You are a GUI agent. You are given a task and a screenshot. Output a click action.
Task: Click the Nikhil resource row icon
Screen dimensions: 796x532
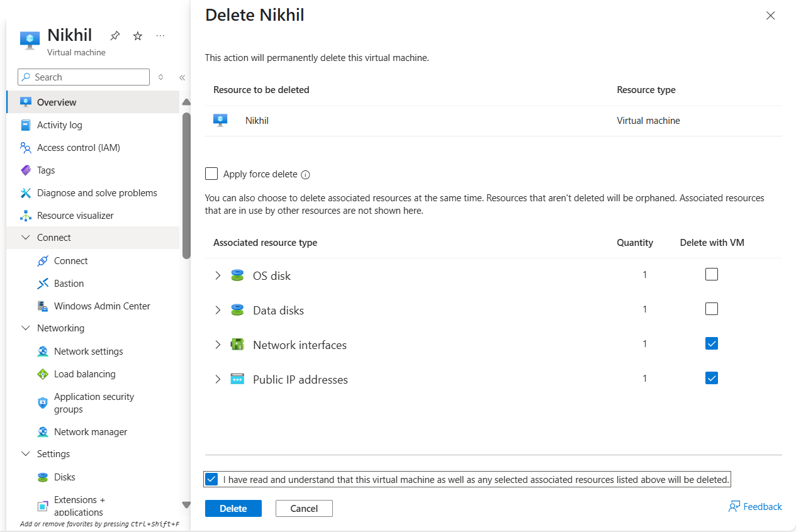[x=220, y=120]
